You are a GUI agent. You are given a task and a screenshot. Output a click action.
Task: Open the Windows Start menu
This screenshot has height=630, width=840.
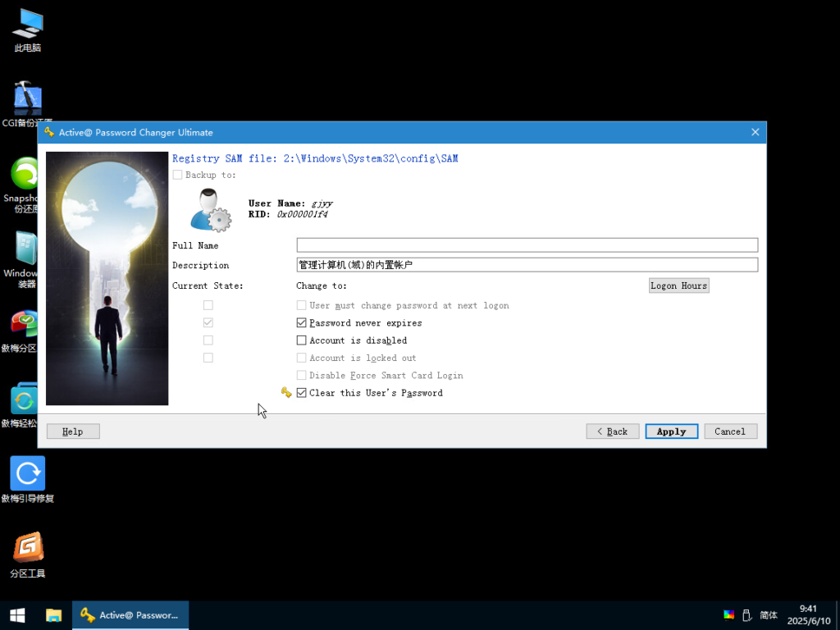point(17,615)
